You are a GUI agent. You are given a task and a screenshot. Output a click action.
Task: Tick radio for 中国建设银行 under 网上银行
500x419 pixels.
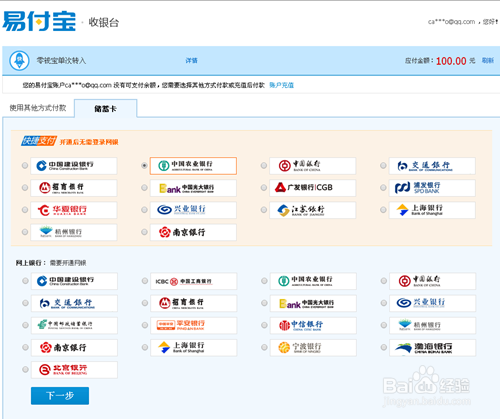point(25,281)
